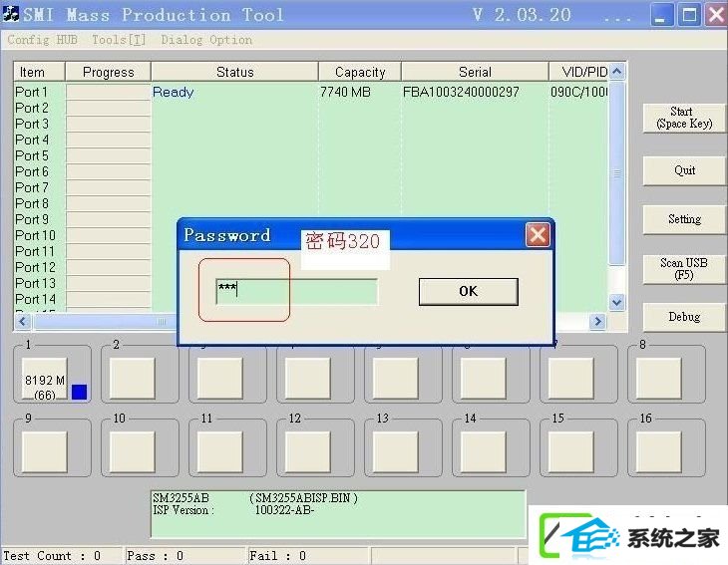Select the Port 1 row
The image size is (728, 565).
click(x=310, y=92)
